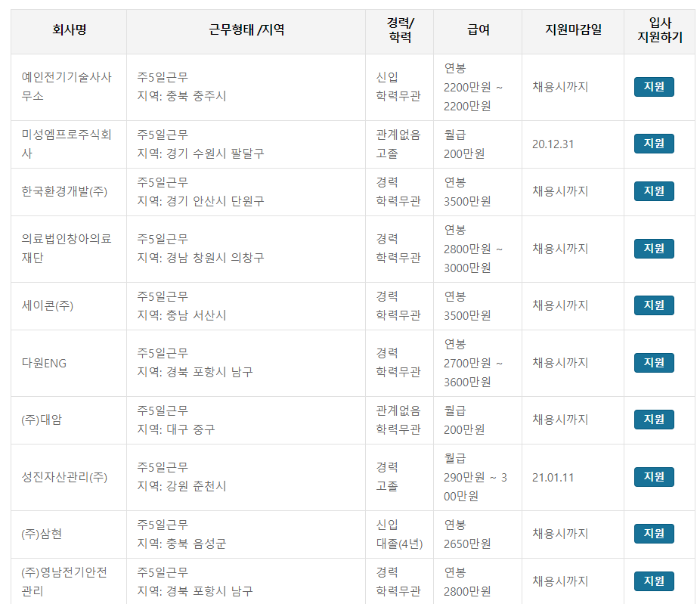Click 지원 button for (주)영남전기안전관리
This screenshot has width=700, height=604.
654,581
